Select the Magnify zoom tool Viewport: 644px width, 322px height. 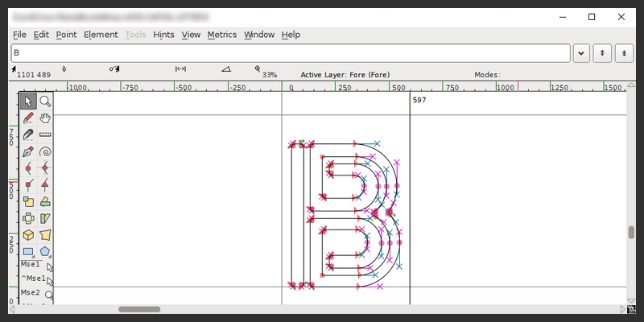coord(46,101)
